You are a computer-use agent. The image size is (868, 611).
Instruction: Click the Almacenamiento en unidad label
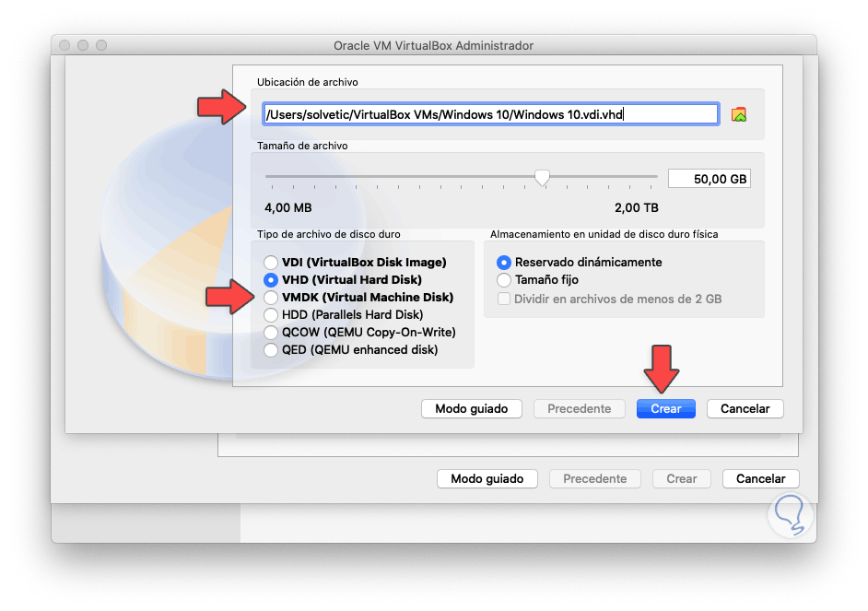click(x=604, y=234)
